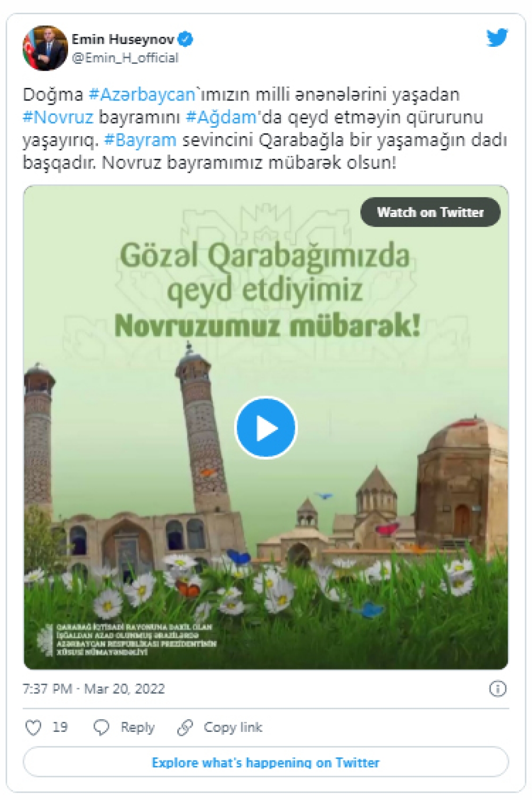Viewport: 532px width, 800px height.
Task: Open the #Azərbaycan hashtag
Action: click(142, 95)
